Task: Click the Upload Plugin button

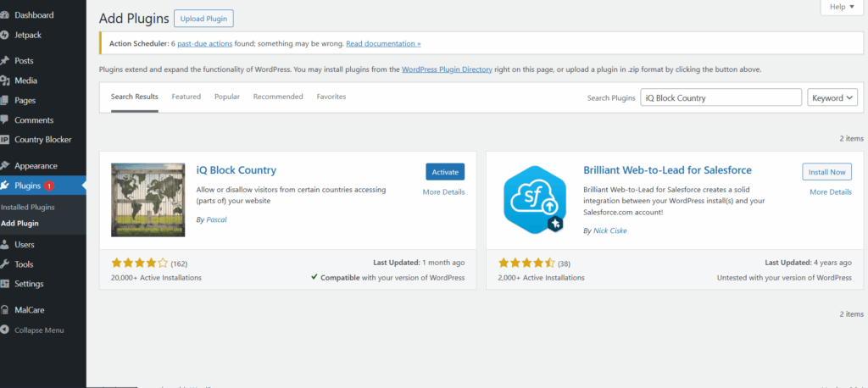Action: coord(203,19)
